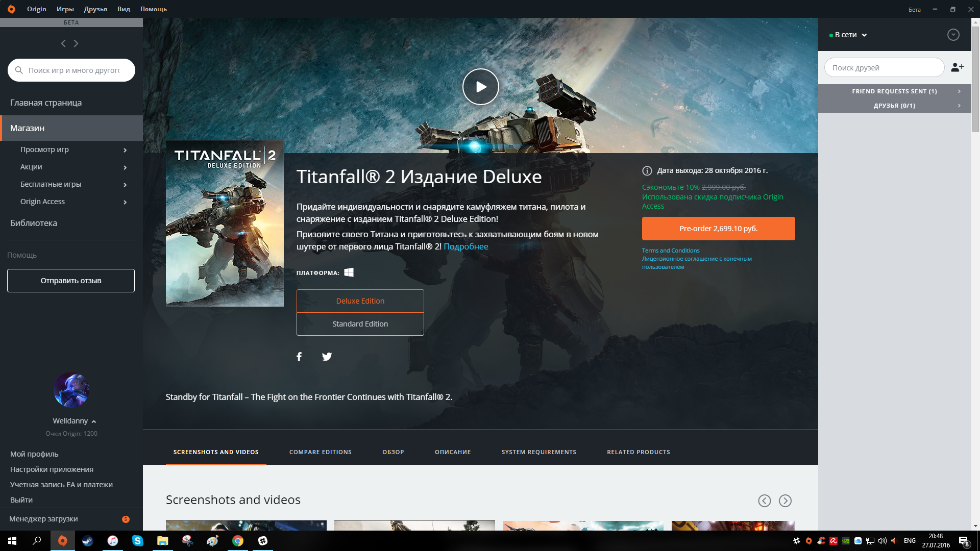
Task: Click the volume icon in system tray
Action: [x=883, y=541]
